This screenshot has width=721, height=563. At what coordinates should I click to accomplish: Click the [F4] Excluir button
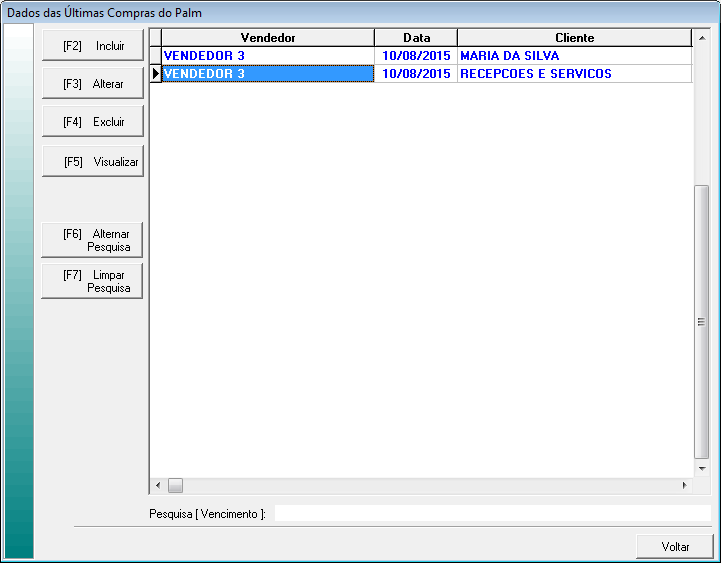[x=93, y=122]
